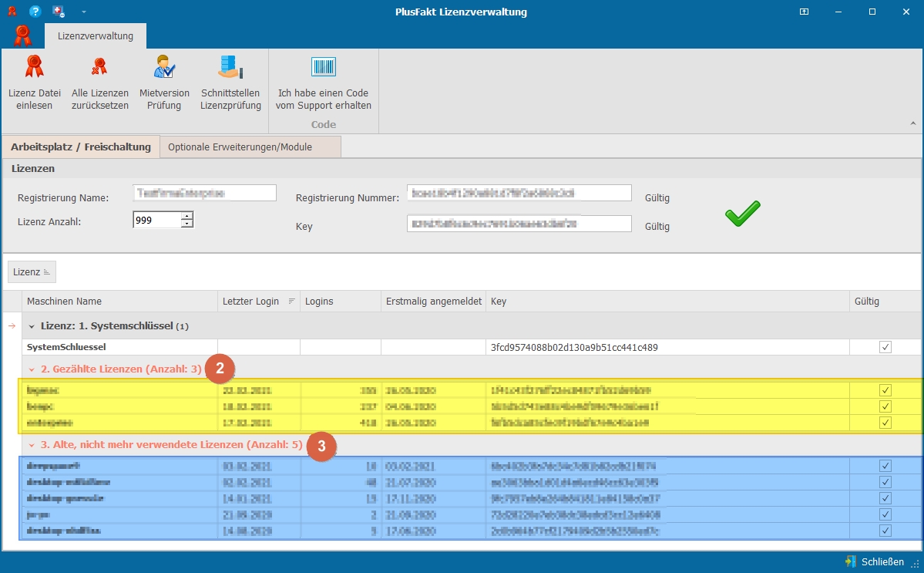Collapse the 'Lizenz: 1. Systemschlüssel' group
The width and height of the screenshot is (924, 573).
(32, 326)
